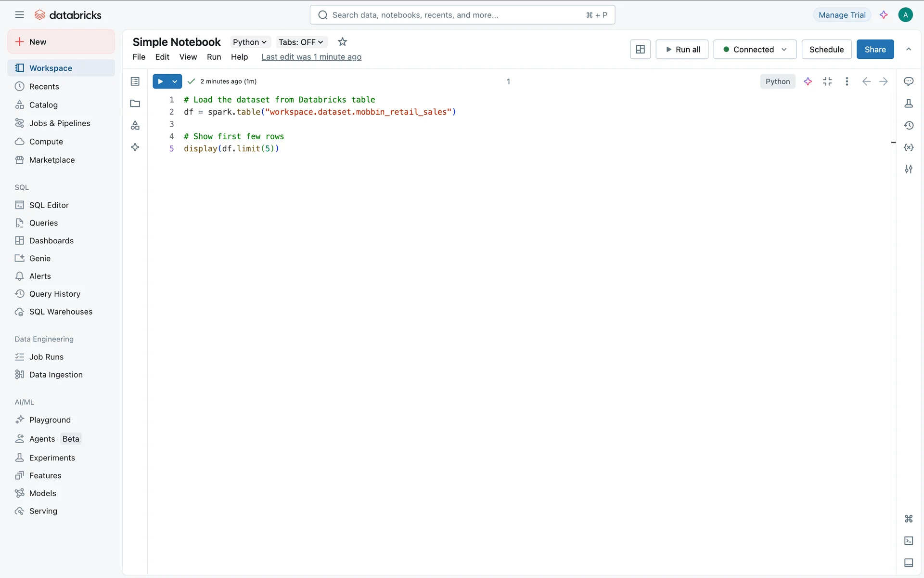The height and width of the screenshot is (578, 924).
Task: Click the Databricks Assistant sparkle icon in header
Action: pyautogui.click(x=884, y=15)
